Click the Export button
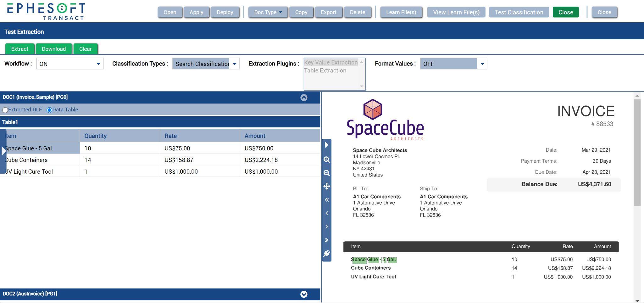 click(x=329, y=12)
